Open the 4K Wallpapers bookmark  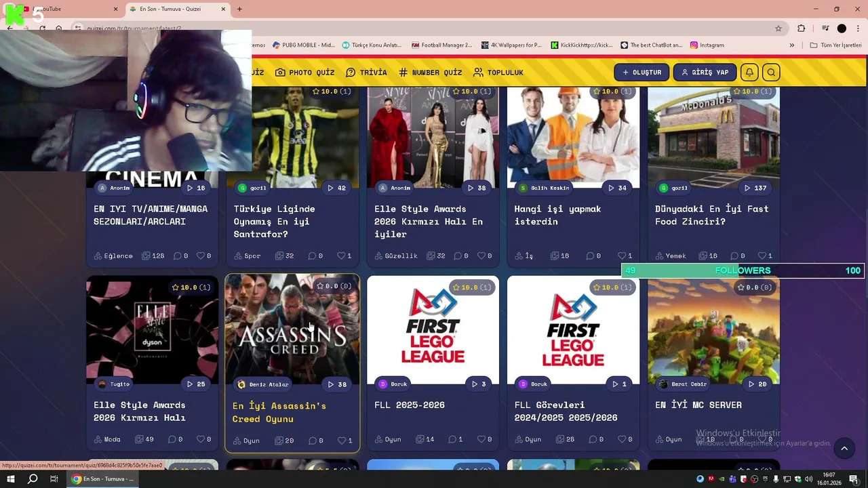tap(511, 45)
